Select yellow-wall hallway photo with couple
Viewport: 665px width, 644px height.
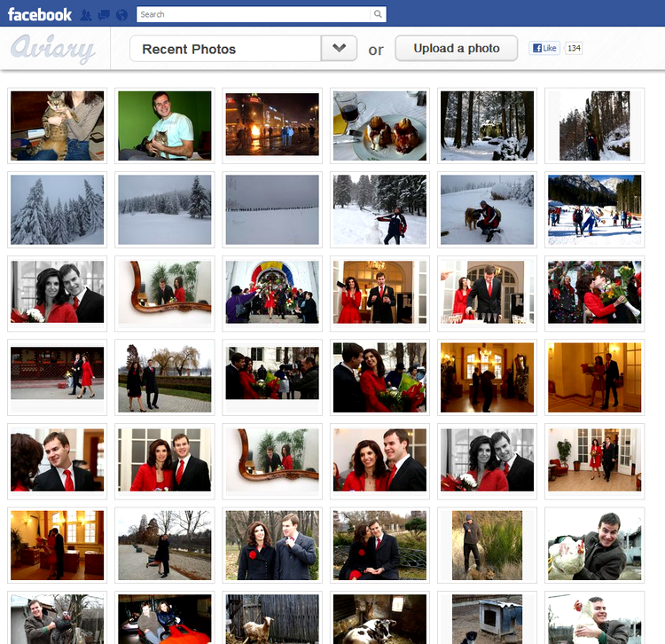click(595, 377)
